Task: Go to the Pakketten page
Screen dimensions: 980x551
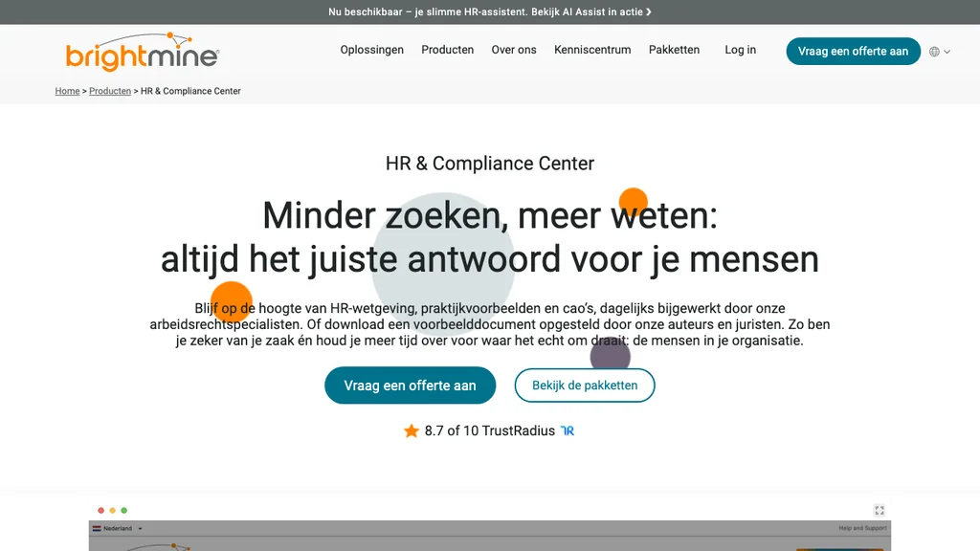Action: 674,50
